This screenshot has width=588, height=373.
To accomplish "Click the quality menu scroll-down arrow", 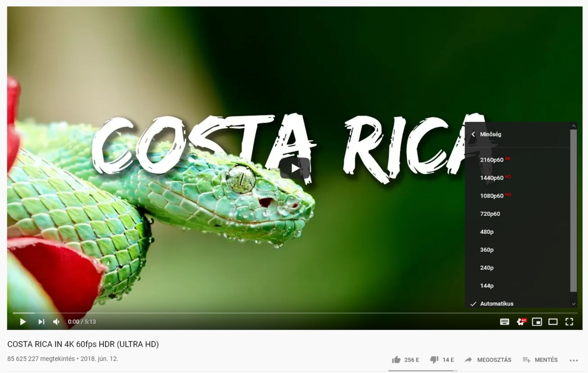I will coord(574,304).
